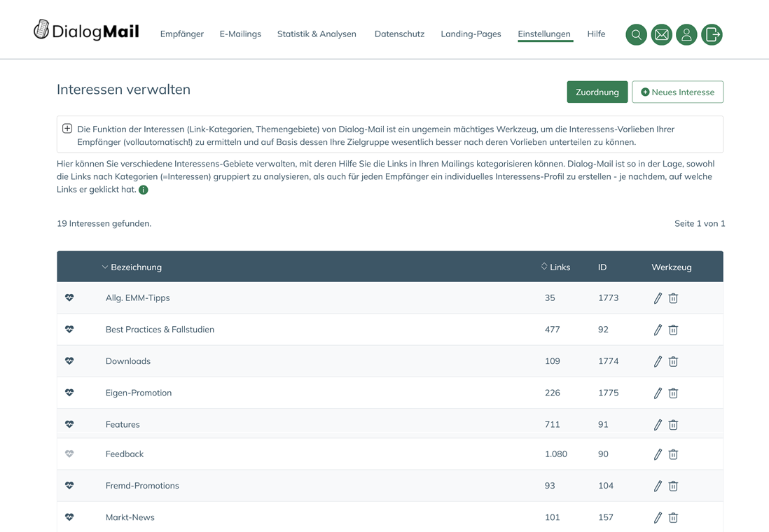
Task: Click the pencil icon for Features
Action: click(x=658, y=425)
